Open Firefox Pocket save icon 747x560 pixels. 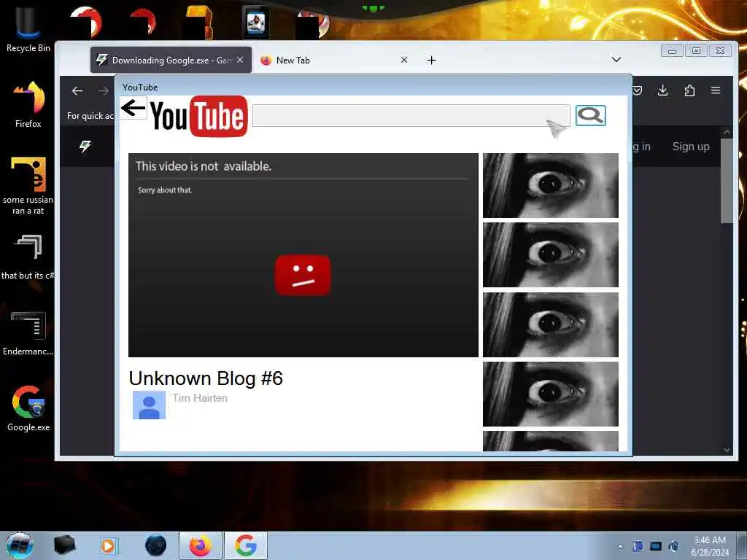coord(638,90)
